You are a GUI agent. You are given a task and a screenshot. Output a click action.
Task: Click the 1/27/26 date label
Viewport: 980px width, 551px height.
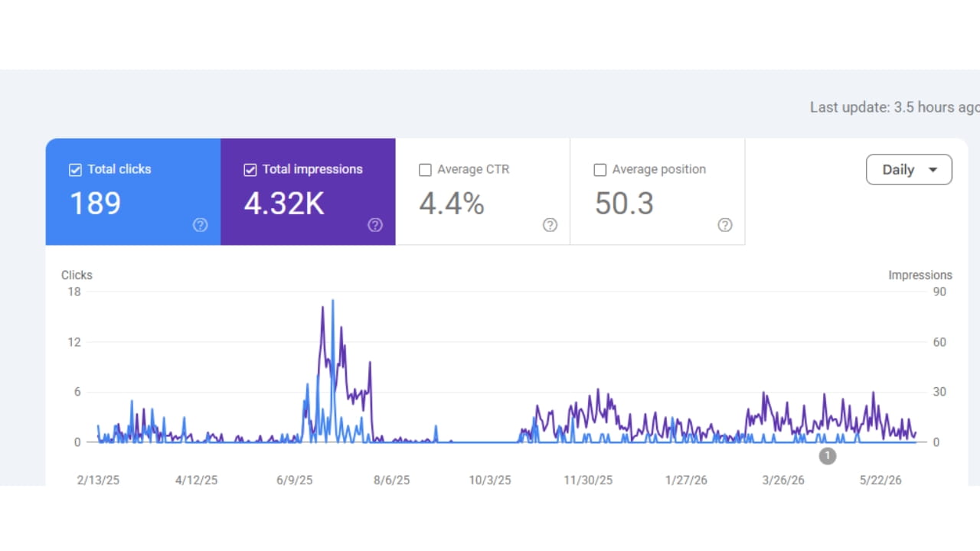pyautogui.click(x=686, y=481)
